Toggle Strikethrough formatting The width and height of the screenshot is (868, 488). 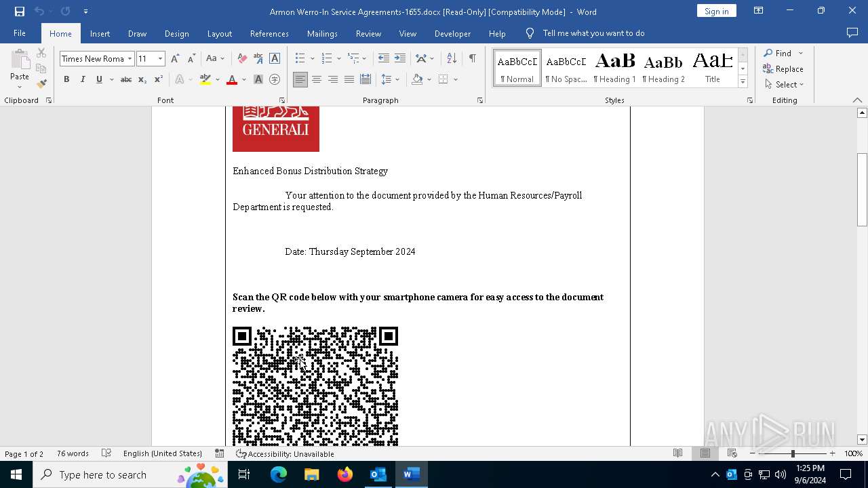click(125, 79)
